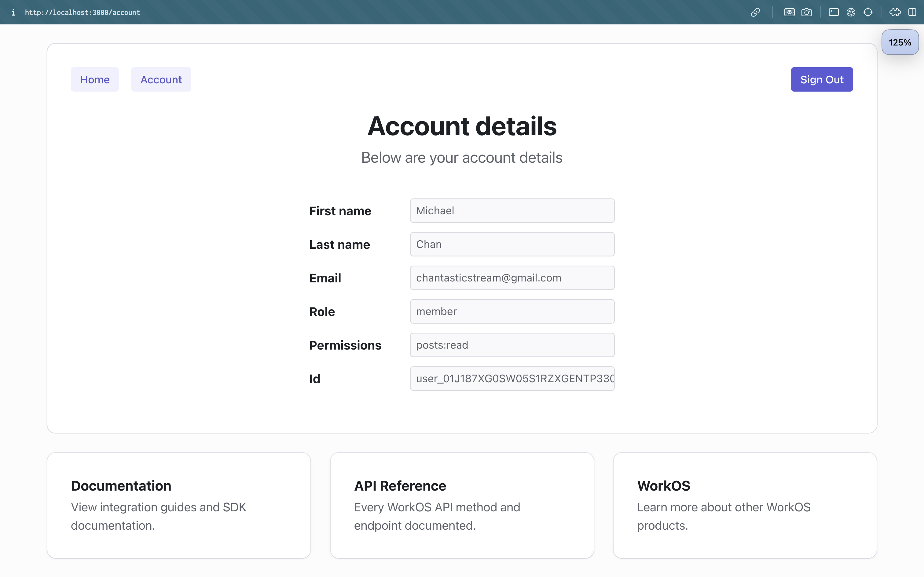Click the globe network icon

[852, 12]
